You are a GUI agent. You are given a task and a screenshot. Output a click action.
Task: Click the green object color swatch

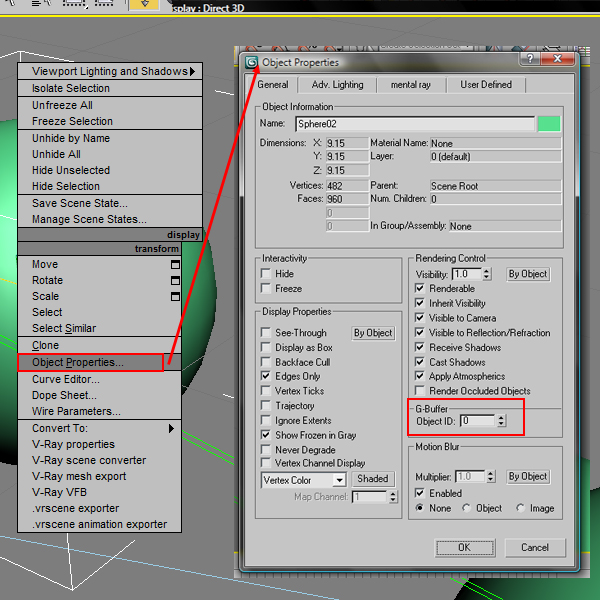tap(549, 124)
